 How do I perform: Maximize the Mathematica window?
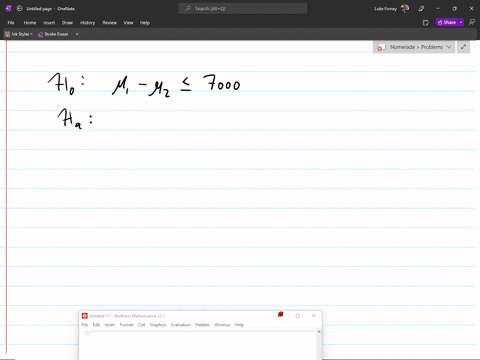click(x=298, y=316)
